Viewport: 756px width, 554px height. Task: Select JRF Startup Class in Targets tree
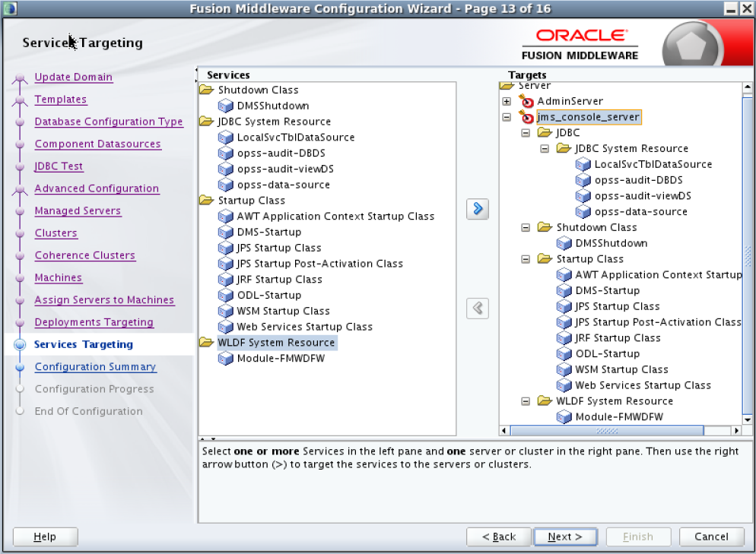click(x=618, y=338)
